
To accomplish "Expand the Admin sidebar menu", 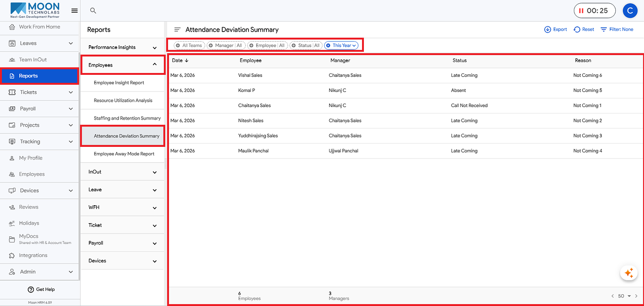I will (x=39, y=272).
